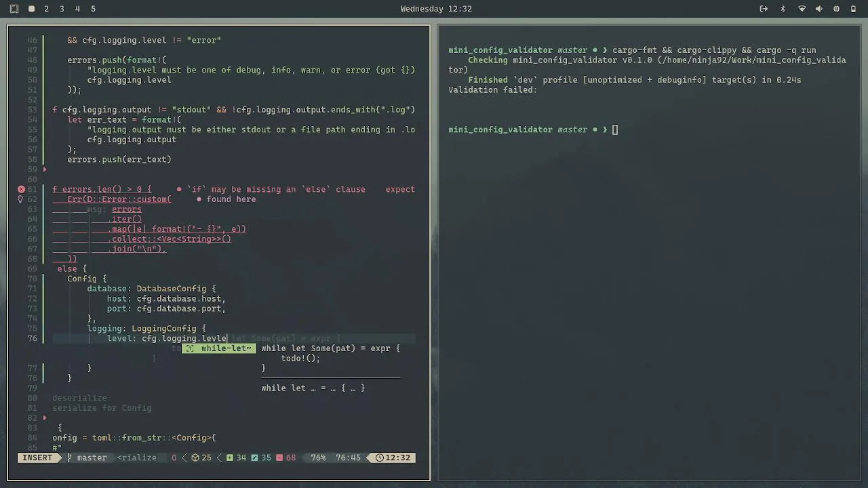Click the 76% scroll position in statusline
Viewport: 868px width, 488px height.
[318, 457]
